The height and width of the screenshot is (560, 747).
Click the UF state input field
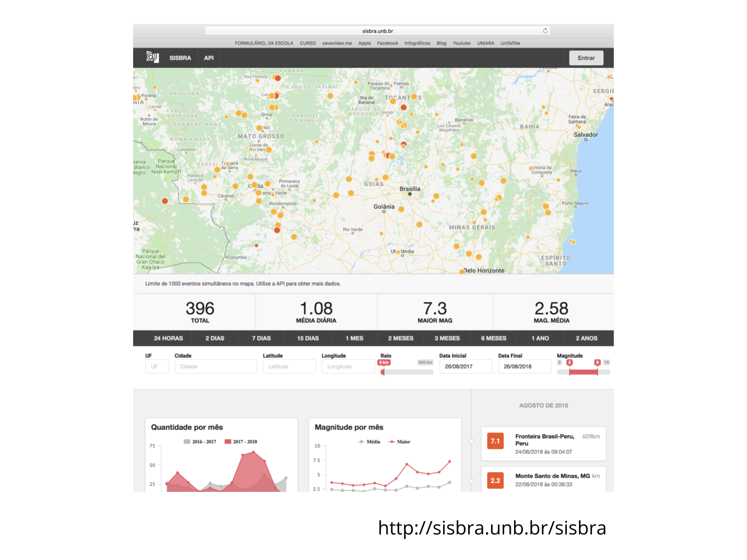pyautogui.click(x=157, y=366)
